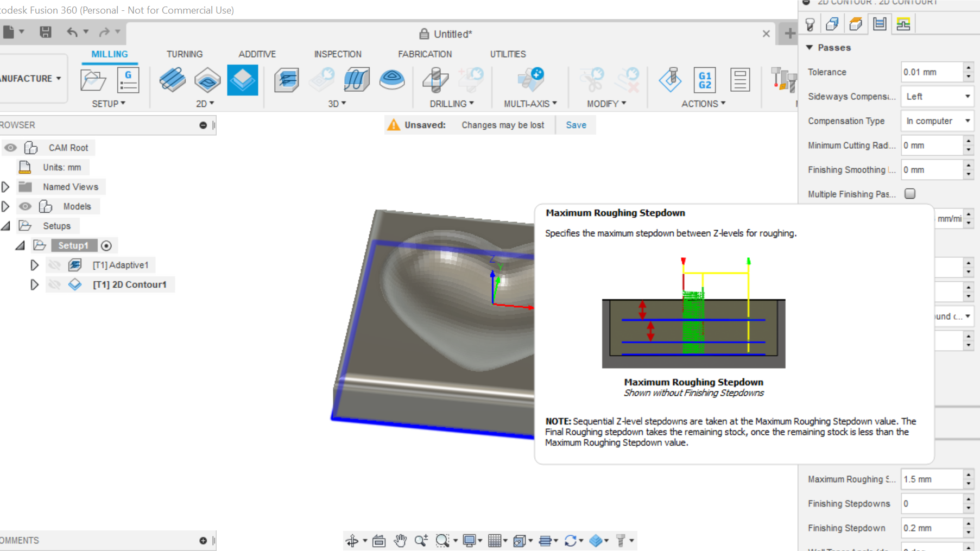
Task: Open the New Setup folder icon
Action: click(x=93, y=80)
